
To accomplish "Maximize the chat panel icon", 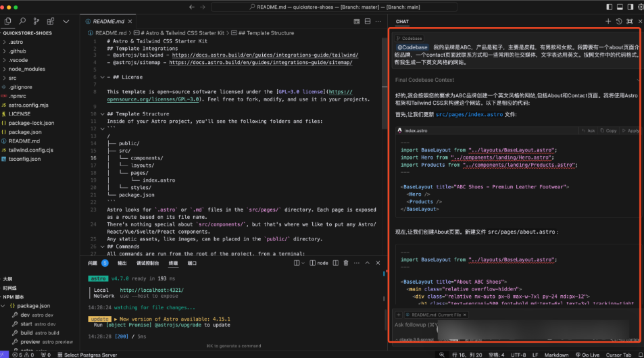I will click(x=630, y=22).
